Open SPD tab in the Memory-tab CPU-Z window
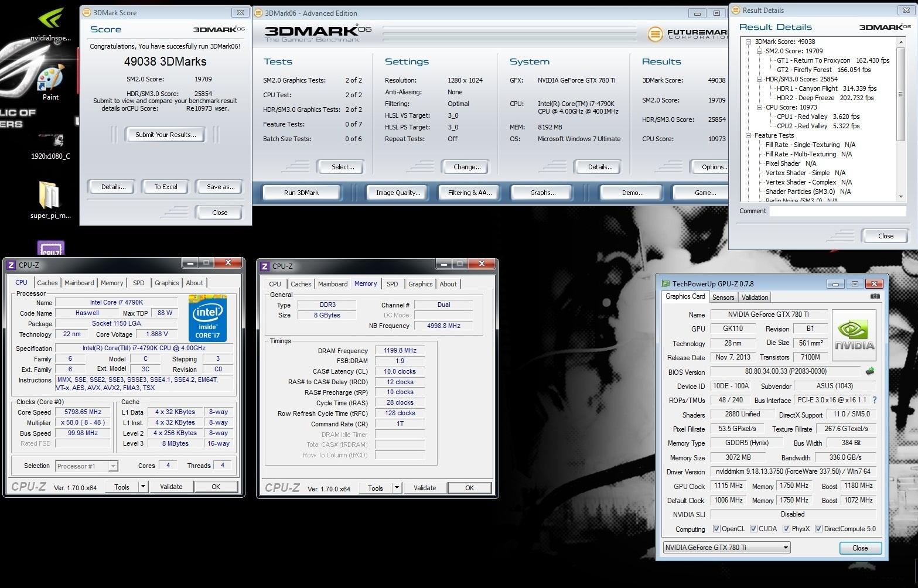 tap(393, 284)
